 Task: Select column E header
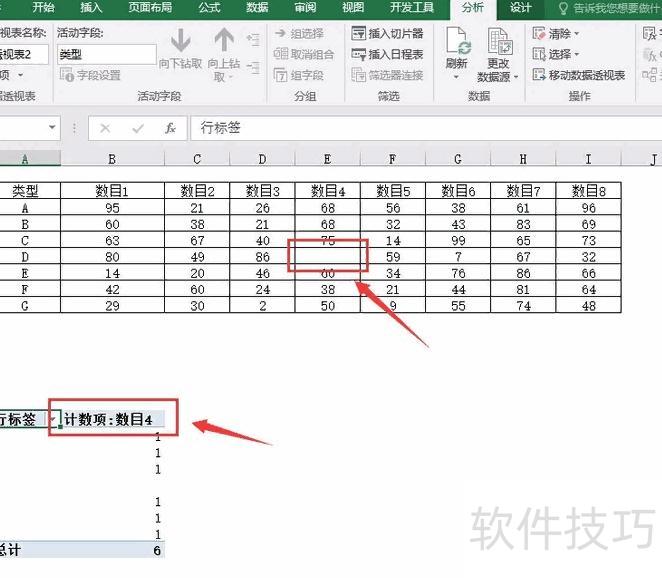click(x=327, y=159)
